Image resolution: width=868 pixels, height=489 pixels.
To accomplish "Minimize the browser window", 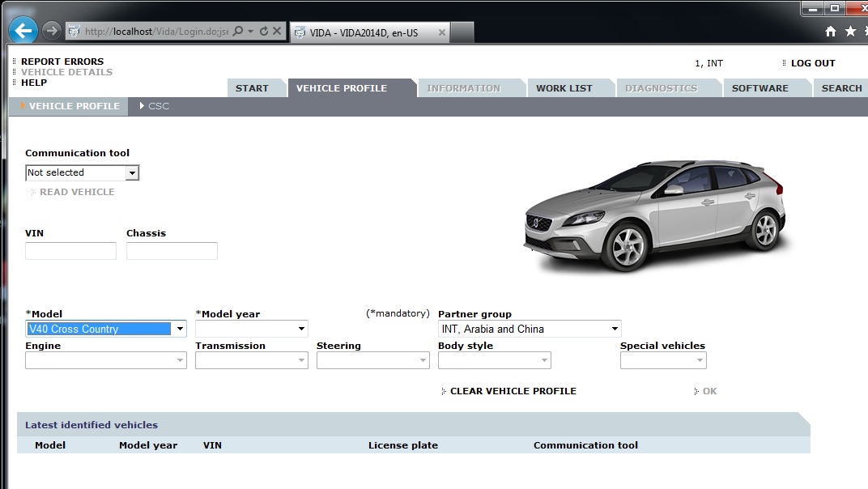I will [x=813, y=8].
